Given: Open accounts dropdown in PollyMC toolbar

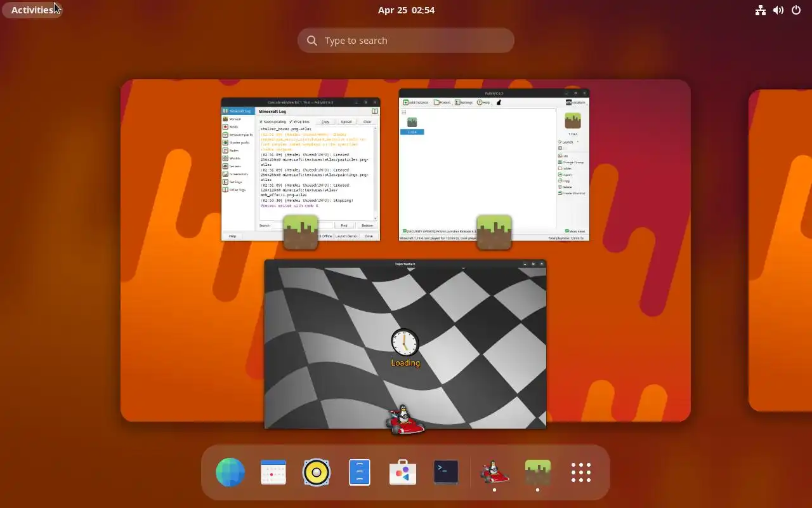Looking at the screenshot, I should coord(575,102).
